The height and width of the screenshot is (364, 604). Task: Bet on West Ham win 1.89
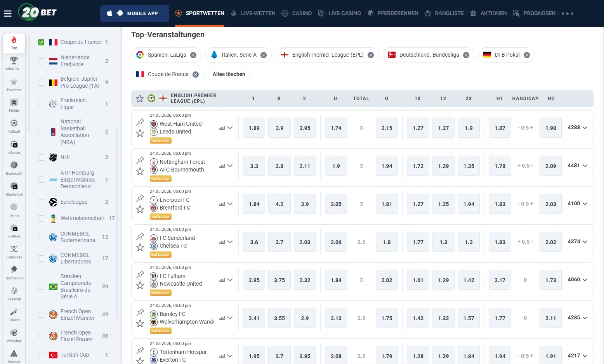[x=254, y=128]
